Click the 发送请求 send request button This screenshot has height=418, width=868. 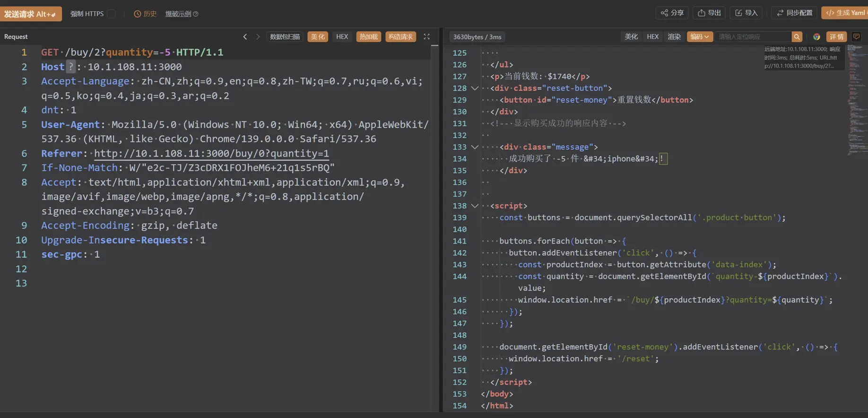point(31,14)
